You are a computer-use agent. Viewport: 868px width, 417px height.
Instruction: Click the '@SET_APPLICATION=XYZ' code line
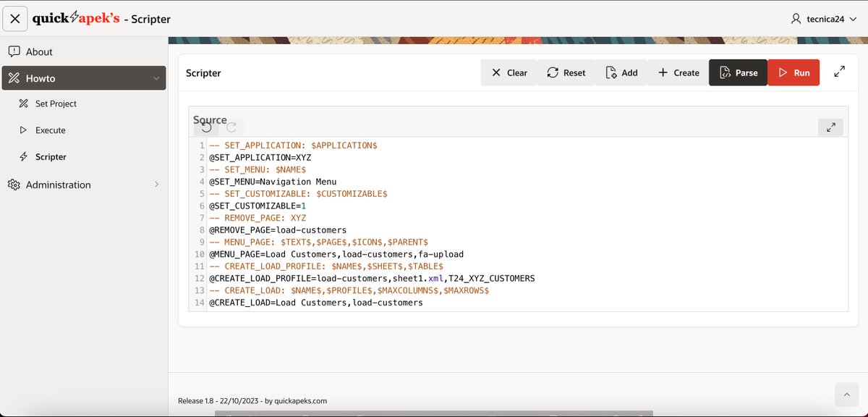pos(260,157)
